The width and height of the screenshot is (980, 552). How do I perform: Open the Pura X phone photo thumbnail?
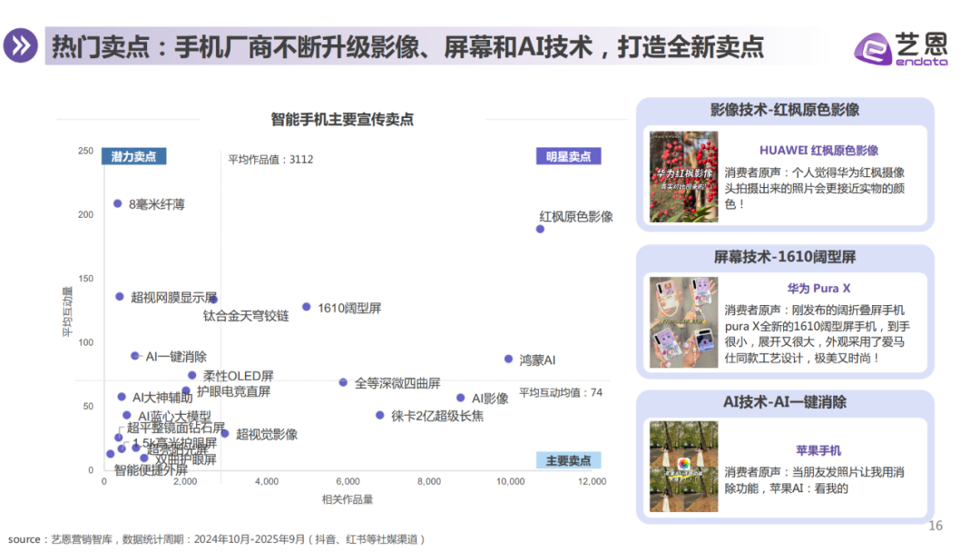(x=684, y=322)
